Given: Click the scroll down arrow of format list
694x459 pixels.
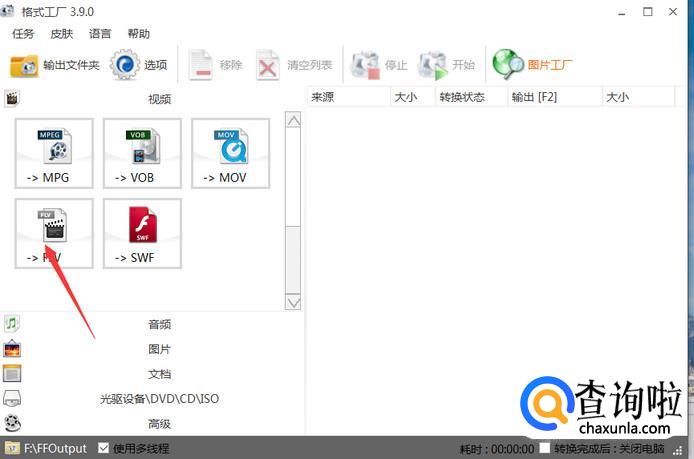Looking at the screenshot, I should [293, 302].
